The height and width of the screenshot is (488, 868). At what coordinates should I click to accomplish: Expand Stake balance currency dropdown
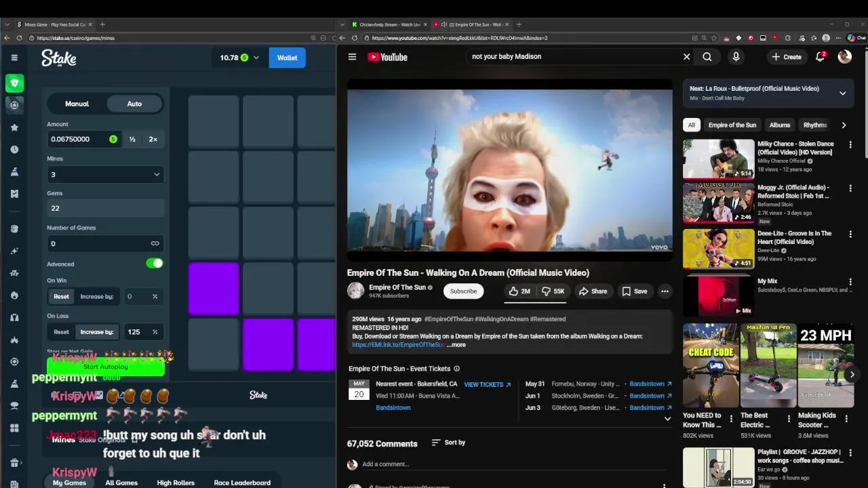click(256, 58)
